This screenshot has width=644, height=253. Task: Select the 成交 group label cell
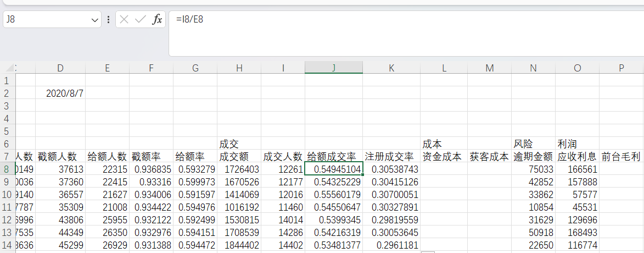pos(239,144)
